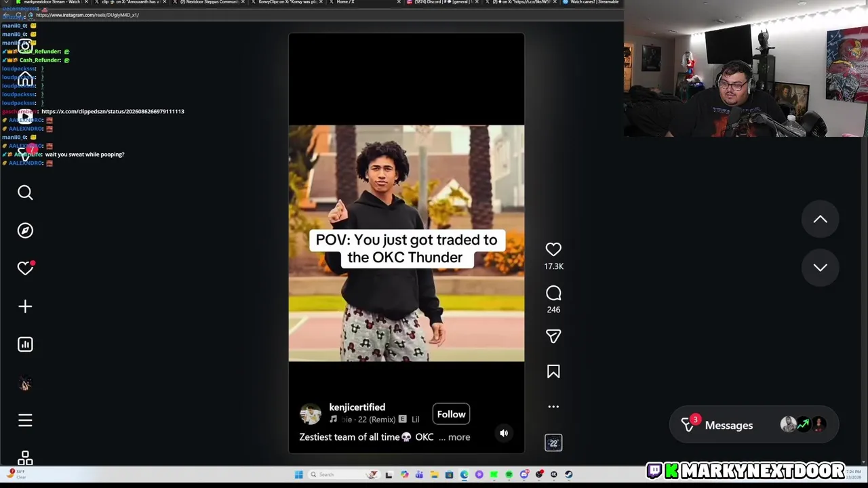Viewport: 868px width, 488px height.
Task: Open Microsoft Teams from the taskbar
Action: [419, 474]
